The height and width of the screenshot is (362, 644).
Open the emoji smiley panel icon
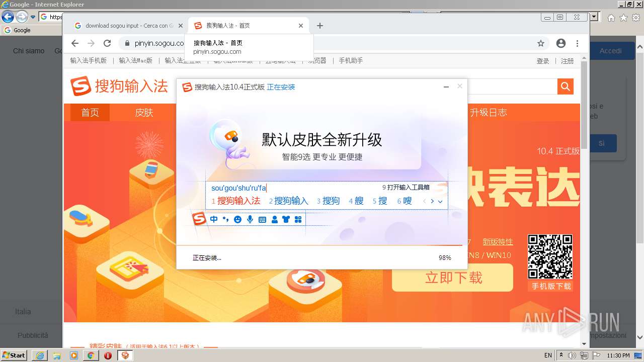pos(237,219)
